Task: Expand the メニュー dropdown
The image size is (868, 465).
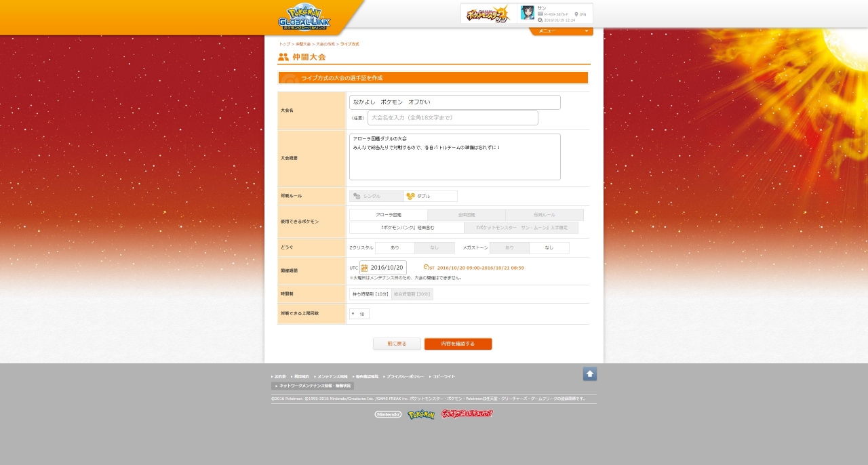Action: click(x=561, y=31)
